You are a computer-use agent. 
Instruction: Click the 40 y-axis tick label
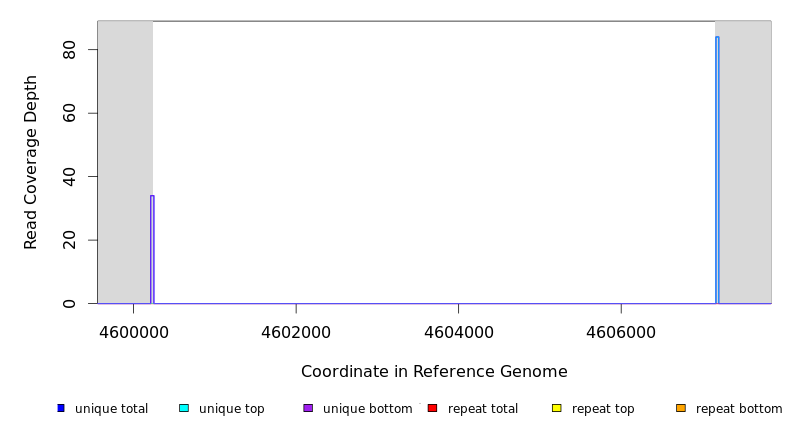69,177
